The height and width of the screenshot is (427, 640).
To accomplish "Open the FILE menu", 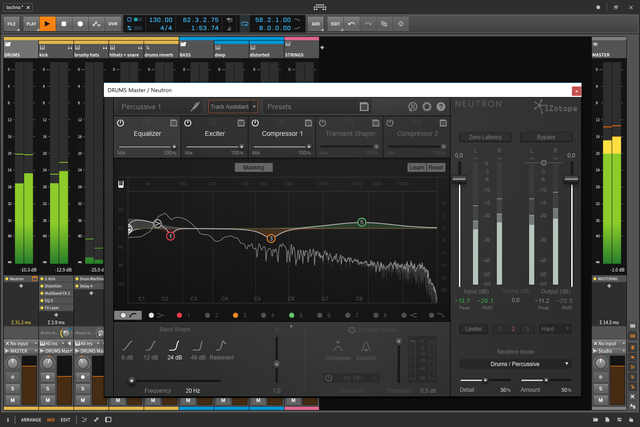I will [12, 24].
